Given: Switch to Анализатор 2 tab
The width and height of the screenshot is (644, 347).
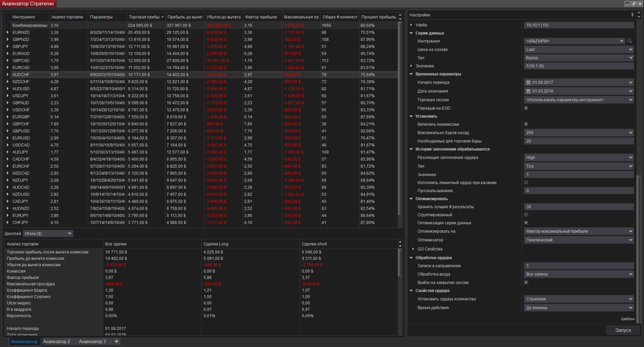Looking at the screenshot, I should coord(56,341).
